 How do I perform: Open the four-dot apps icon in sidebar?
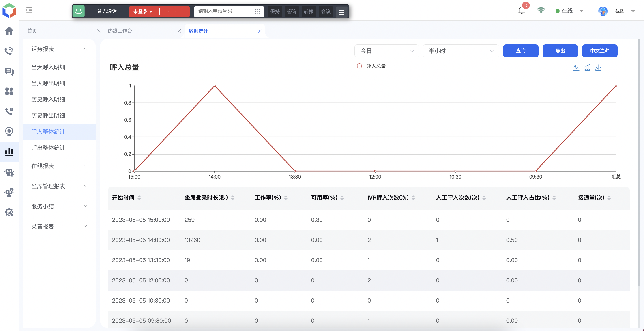[9, 91]
